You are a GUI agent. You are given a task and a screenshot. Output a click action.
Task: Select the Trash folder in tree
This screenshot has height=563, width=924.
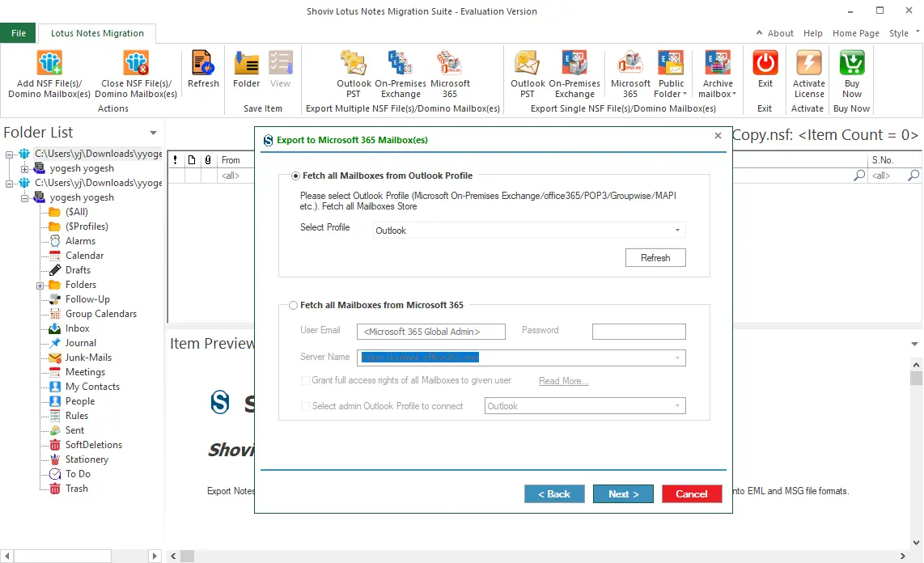[77, 489]
